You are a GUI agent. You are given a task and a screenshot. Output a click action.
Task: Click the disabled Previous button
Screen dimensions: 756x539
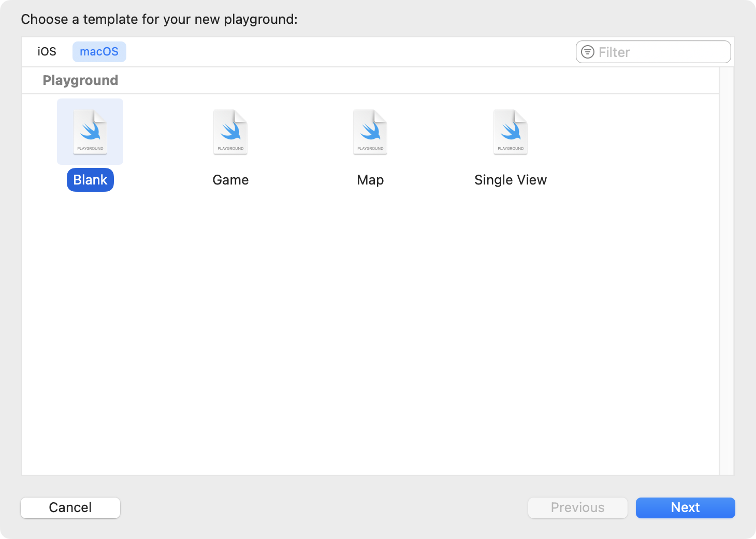[x=577, y=507]
